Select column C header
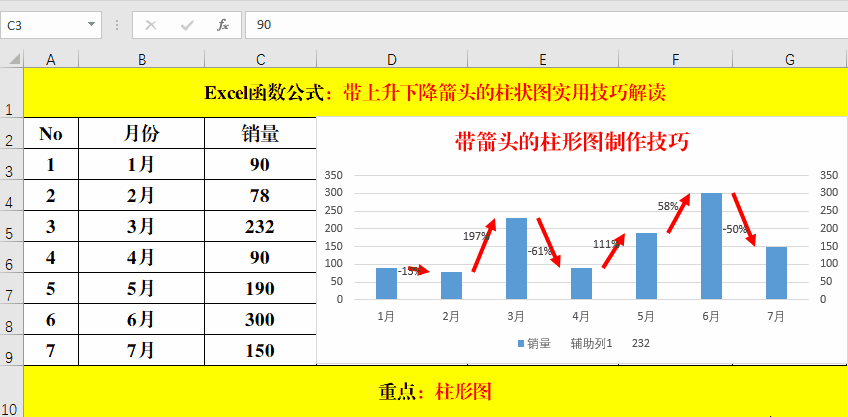Viewport: 848px width, 417px height. 261,59
